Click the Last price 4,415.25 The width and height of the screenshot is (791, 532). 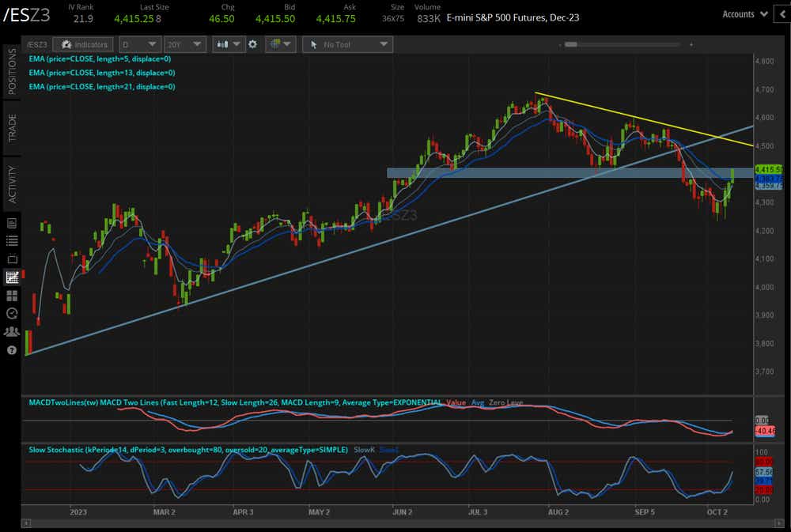pyautogui.click(x=134, y=19)
